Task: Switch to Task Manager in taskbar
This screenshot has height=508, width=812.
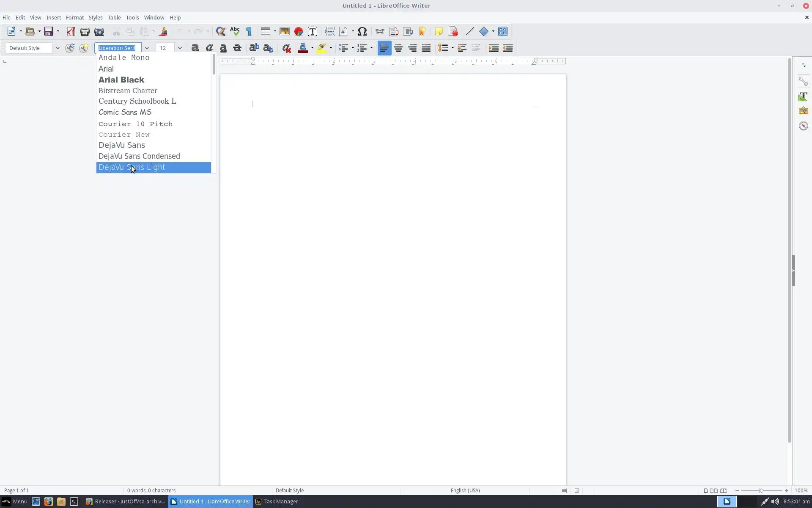Action: tap(277, 501)
